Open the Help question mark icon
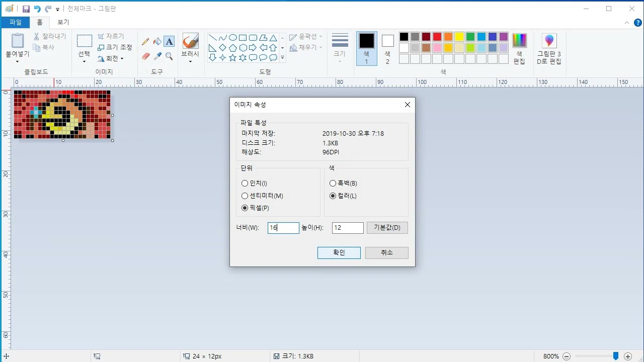 pyautogui.click(x=638, y=23)
